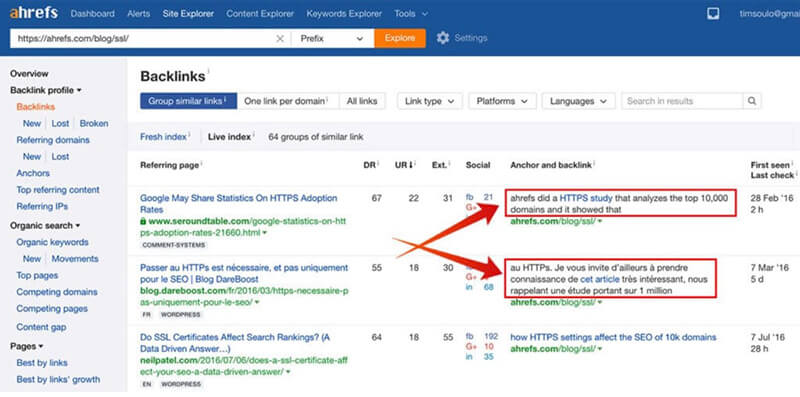Open Backlinks in sidebar
This screenshot has width=800, height=397.
[36, 107]
